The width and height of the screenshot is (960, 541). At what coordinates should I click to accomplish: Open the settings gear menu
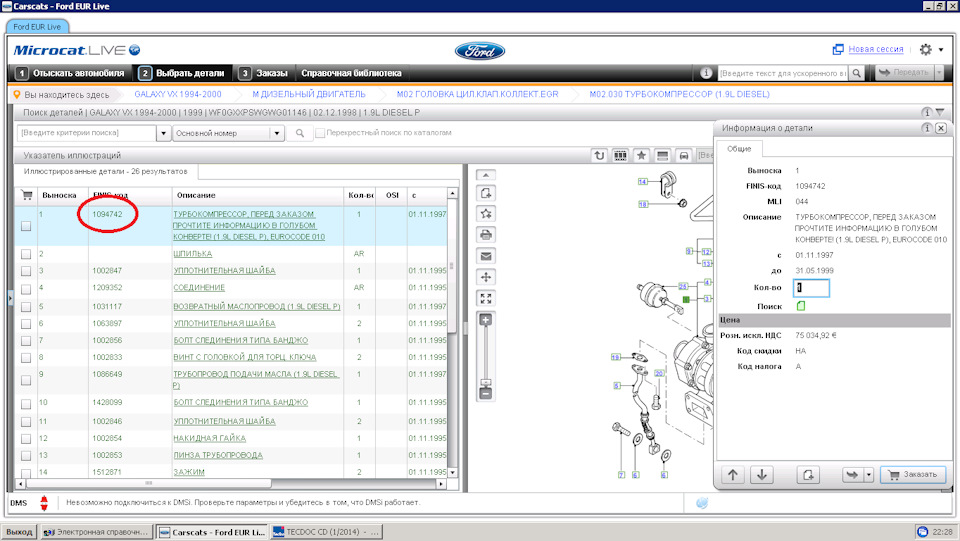click(x=926, y=50)
